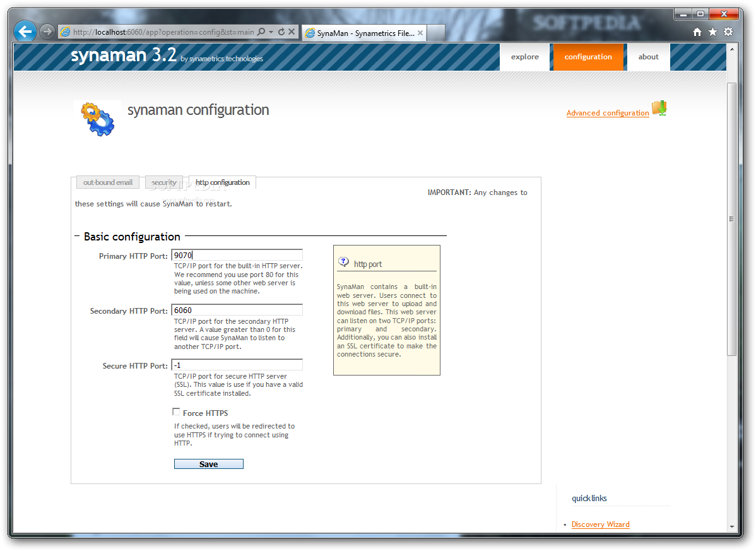
Task: Enable the Force HTTPS checkbox
Action: click(177, 412)
